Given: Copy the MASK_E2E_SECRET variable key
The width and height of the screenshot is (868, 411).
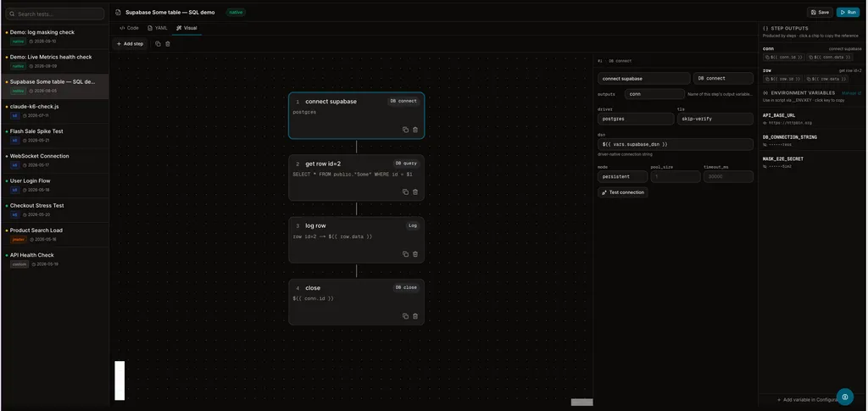Looking at the screenshot, I should click(x=782, y=158).
